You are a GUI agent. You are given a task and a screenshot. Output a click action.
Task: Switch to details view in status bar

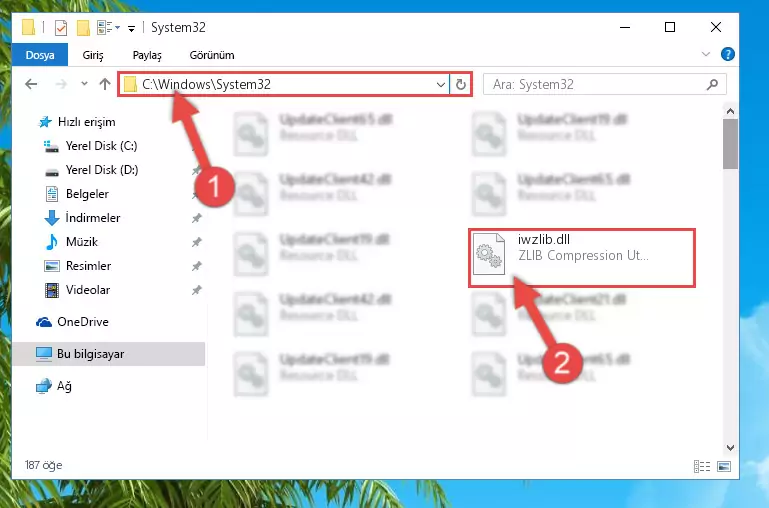coord(702,466)
